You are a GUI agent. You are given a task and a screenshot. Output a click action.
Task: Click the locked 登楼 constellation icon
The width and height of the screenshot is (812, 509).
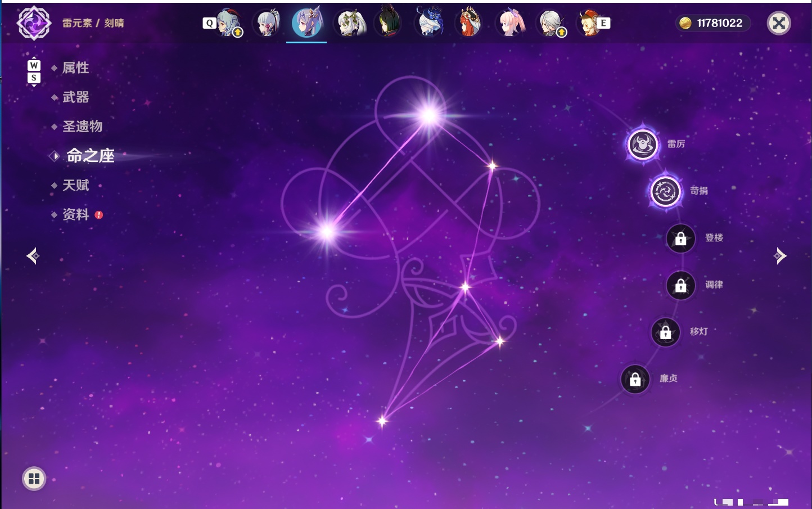pos(680,238)
